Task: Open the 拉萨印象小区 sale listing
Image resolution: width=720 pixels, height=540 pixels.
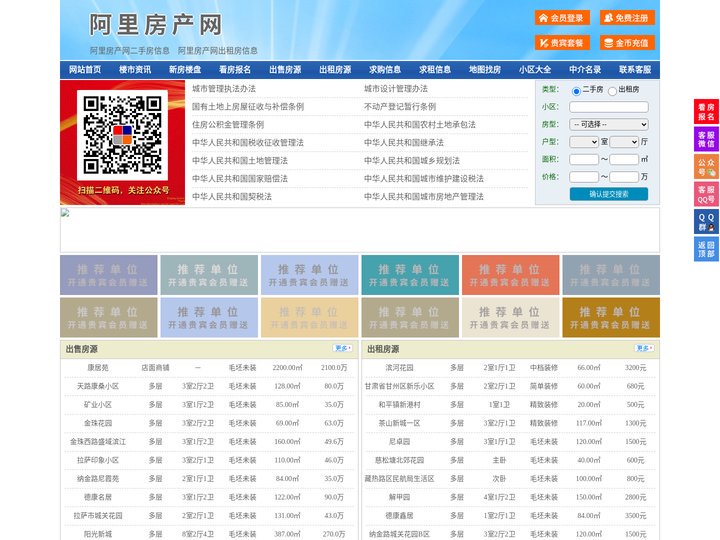Action: 98,460
